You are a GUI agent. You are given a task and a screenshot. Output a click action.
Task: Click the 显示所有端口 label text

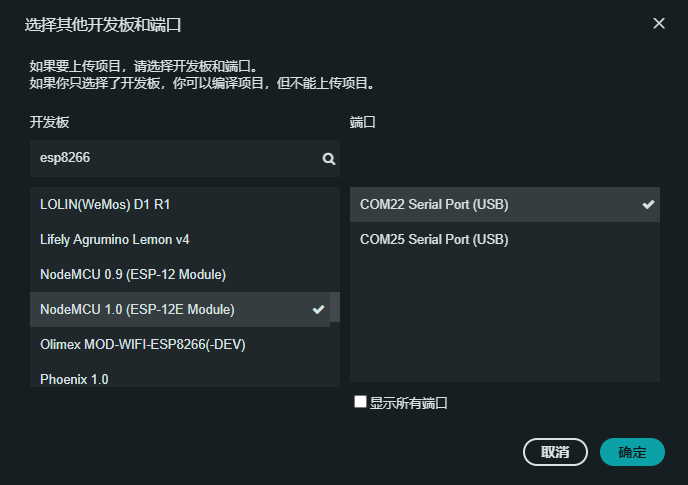[x=408, y=403]
